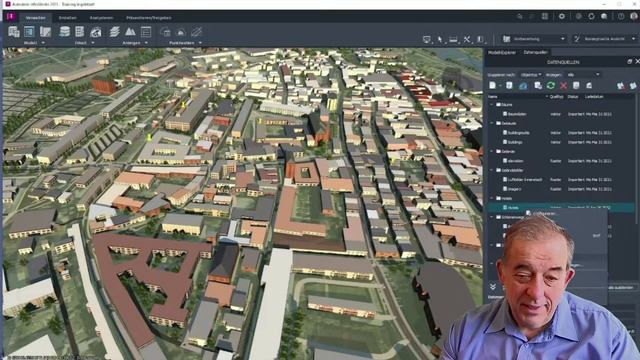
Task: Sort by the Quelltyp column header
Action: pyautogui.click(x=556, y=97)
